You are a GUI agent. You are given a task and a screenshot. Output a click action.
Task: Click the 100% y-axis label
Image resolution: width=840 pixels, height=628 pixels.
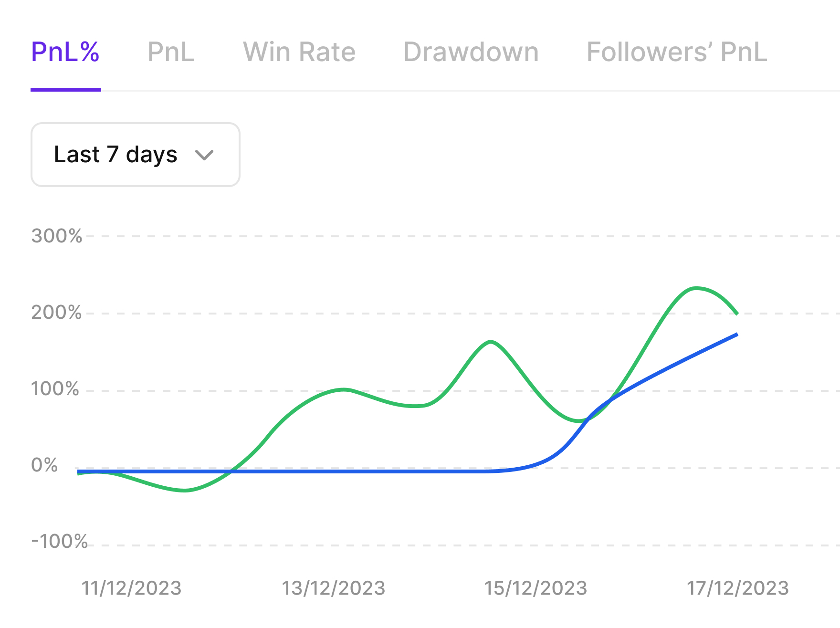[55, 389]
